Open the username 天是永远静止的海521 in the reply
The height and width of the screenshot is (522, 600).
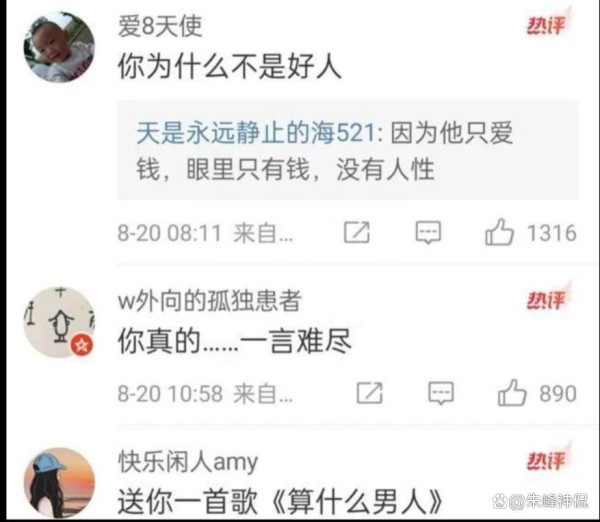pos(256,134)
